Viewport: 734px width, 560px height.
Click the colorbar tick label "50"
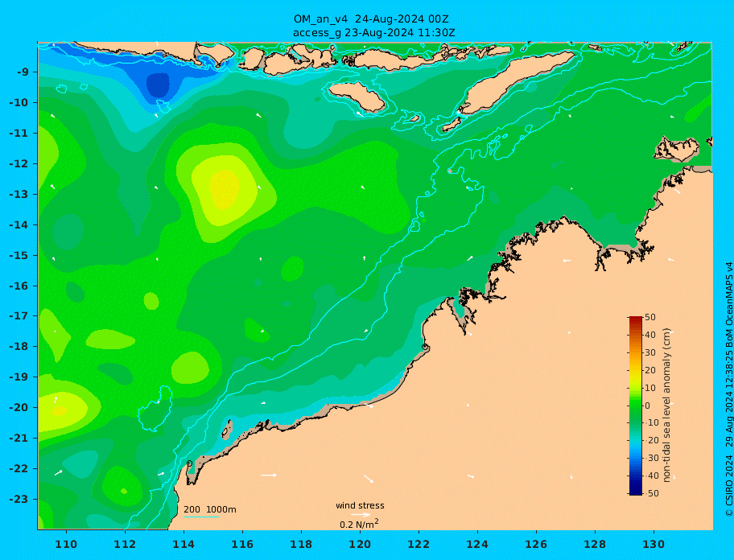point(650,317)
